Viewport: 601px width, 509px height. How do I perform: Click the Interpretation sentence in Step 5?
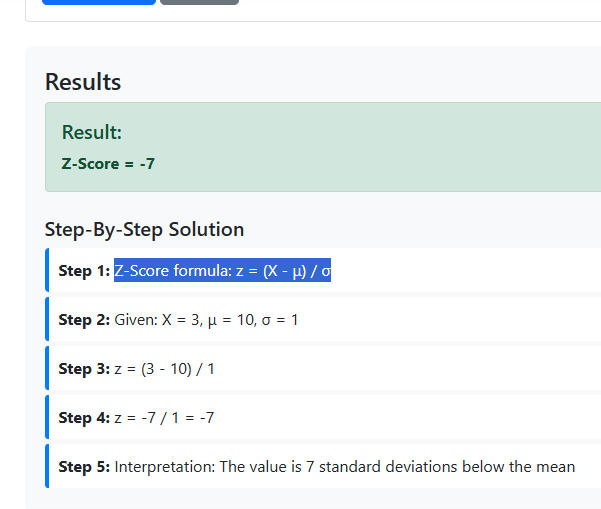pos(345,467)
